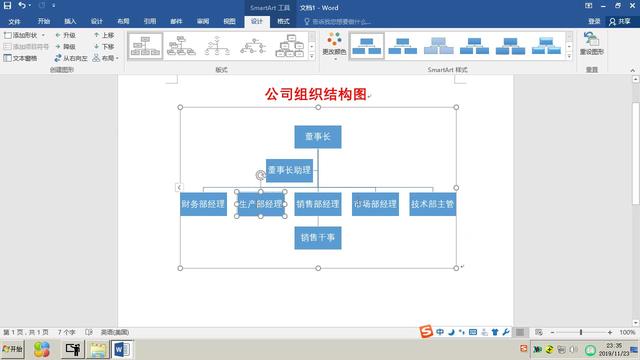Select the 董事长助理 box
640x360 pixels.
[x=289, y=171]
